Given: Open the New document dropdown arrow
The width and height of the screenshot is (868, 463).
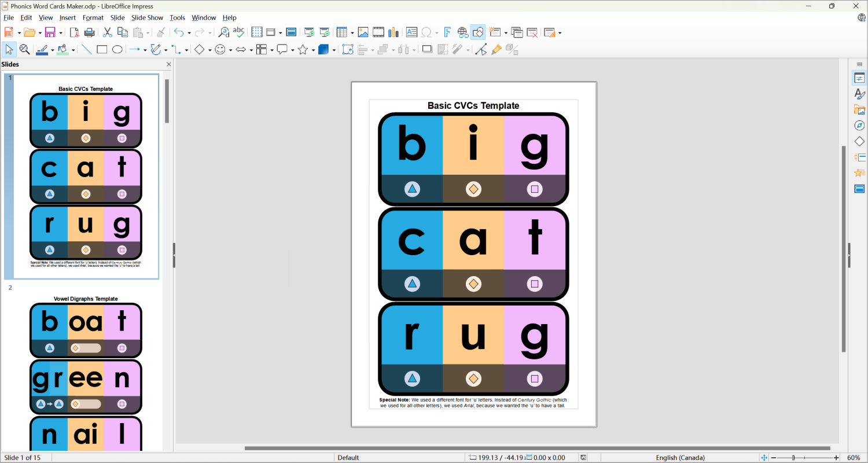Looking at the screenshot, I should click(x=19, y=33).
